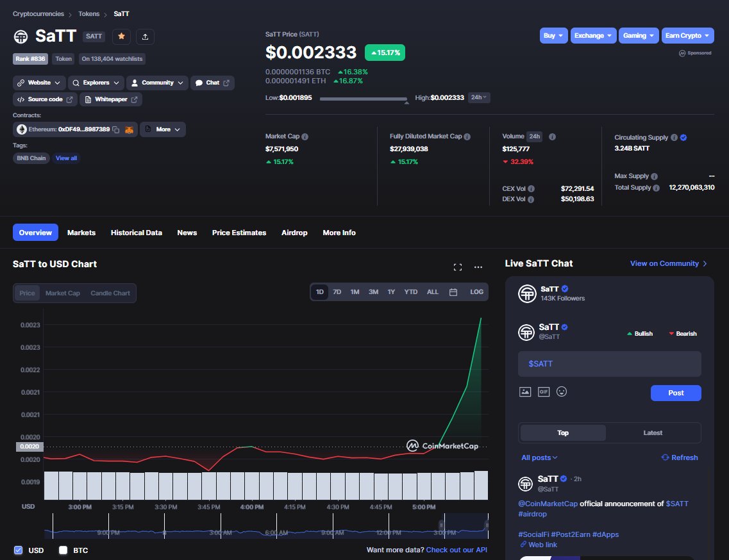Open Web link icon in SaTT post

pyautogui.click(x=523, y=544)
